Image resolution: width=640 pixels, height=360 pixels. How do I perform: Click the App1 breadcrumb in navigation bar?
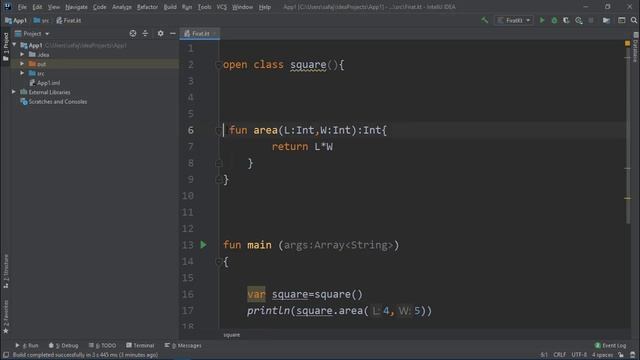[16, 20]
